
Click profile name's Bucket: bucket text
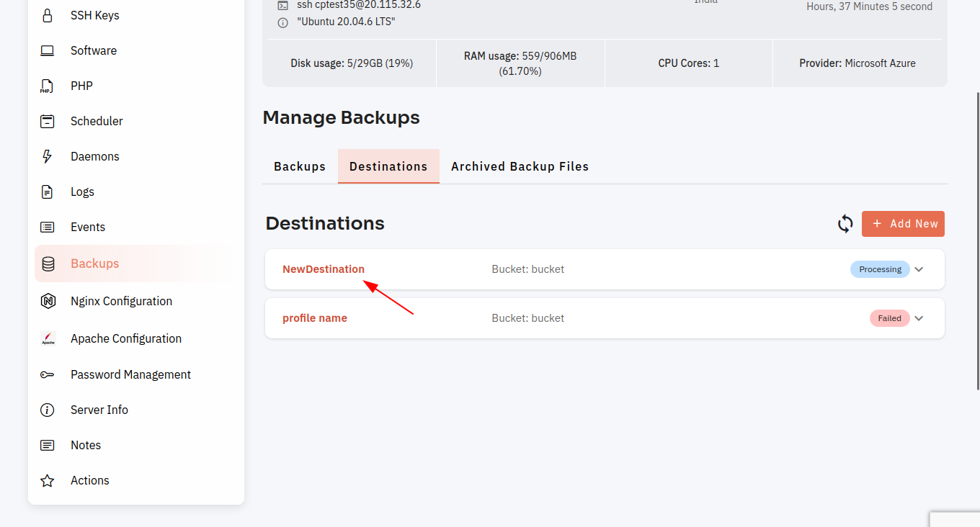coord(528,318)
